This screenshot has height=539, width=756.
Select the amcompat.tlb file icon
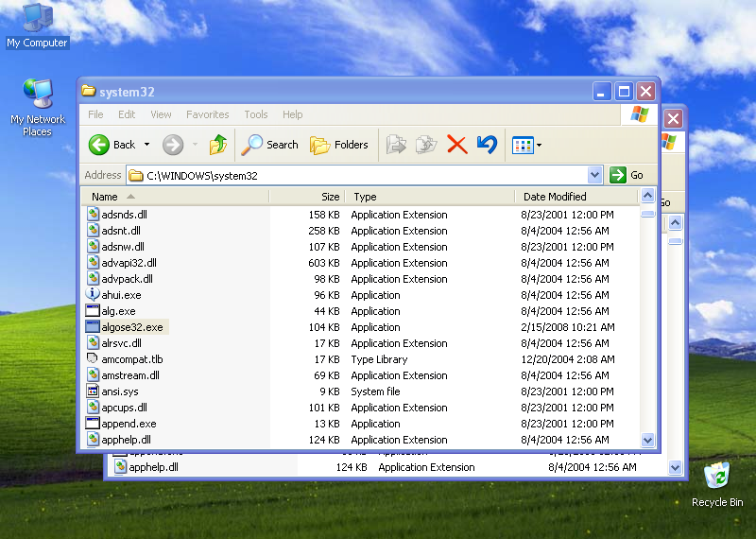click(93, 358)
